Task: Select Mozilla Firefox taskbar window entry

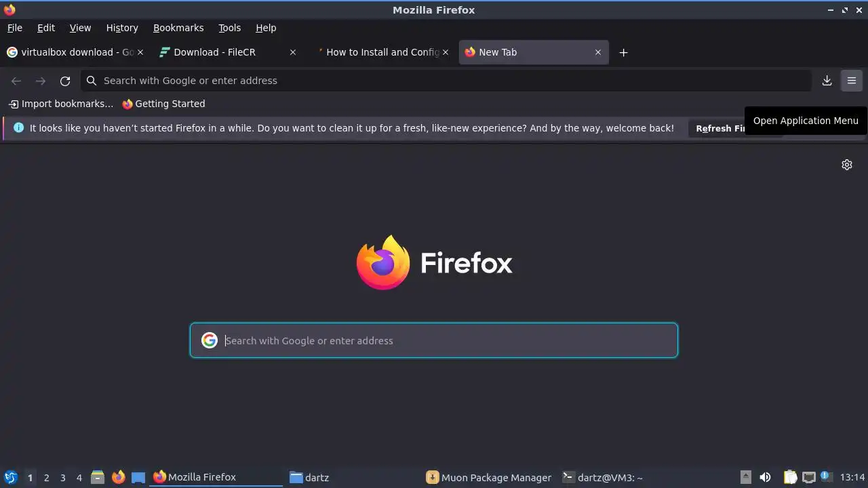Action: tap(216, 477)
